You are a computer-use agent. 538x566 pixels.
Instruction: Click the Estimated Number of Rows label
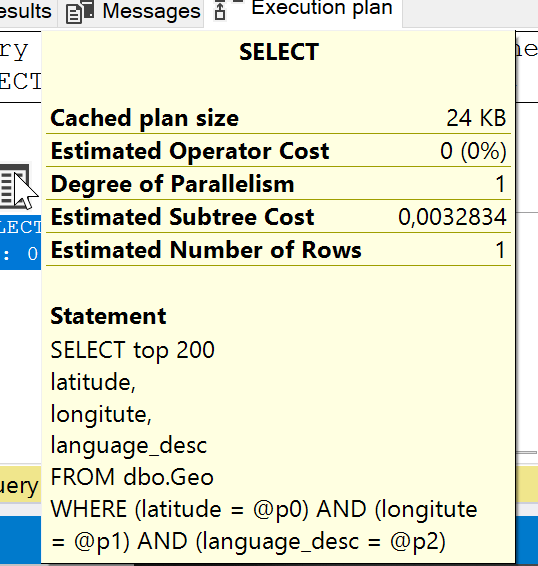[206, 250]
